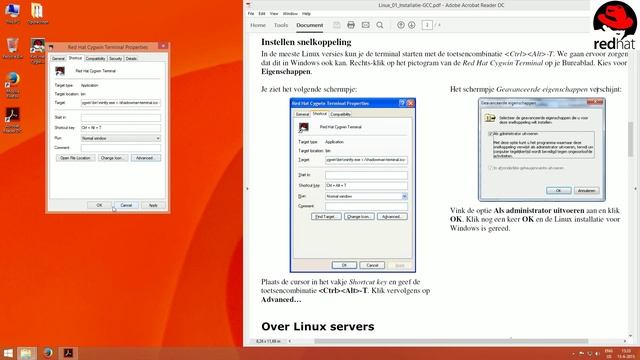Click the page number box in Acrobat

(427, 25)
